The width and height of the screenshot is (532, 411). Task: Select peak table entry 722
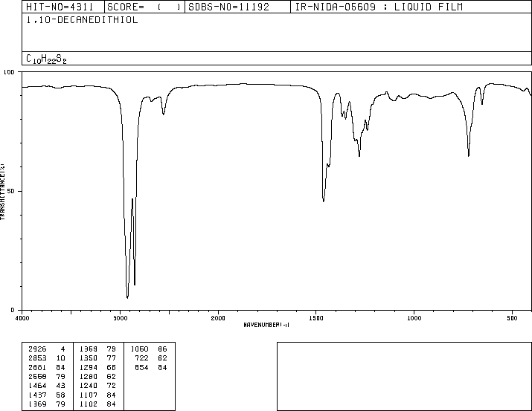point(141,358)
